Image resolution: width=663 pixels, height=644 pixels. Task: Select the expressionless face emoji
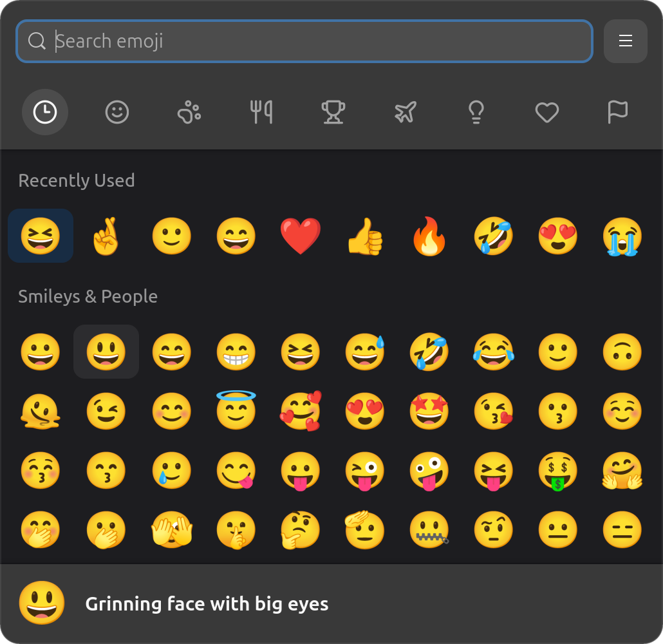[622, 529]
